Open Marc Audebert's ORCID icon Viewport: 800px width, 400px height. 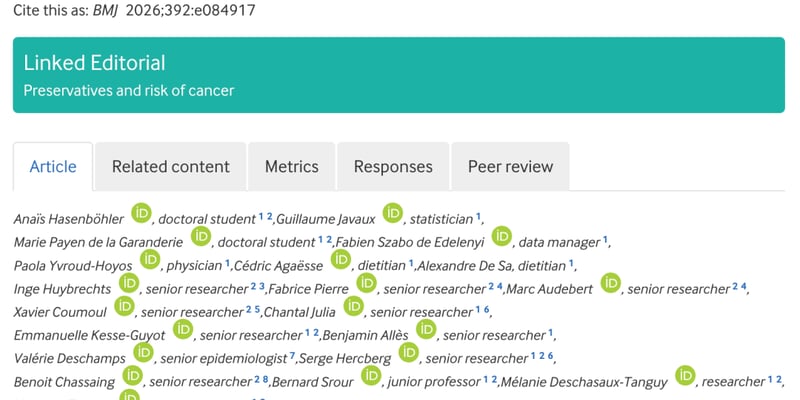tap(609, 284)
